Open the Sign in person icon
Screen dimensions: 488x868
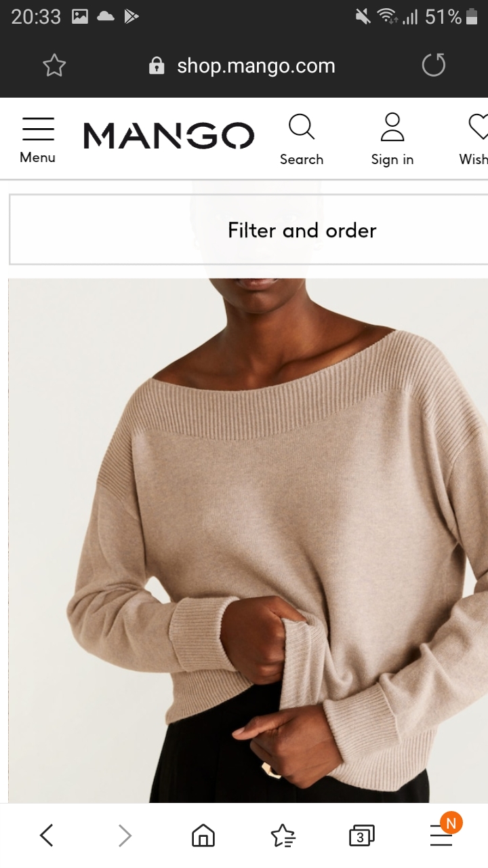click(392, 127)
